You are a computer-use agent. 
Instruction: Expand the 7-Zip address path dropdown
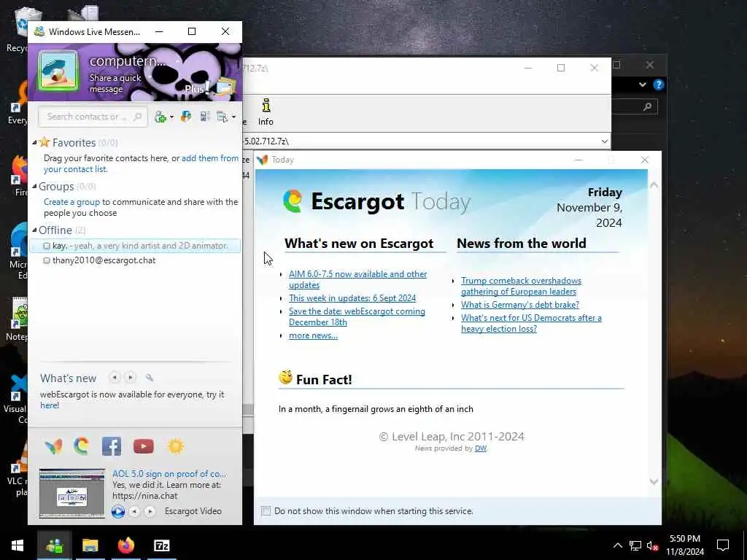604,141
